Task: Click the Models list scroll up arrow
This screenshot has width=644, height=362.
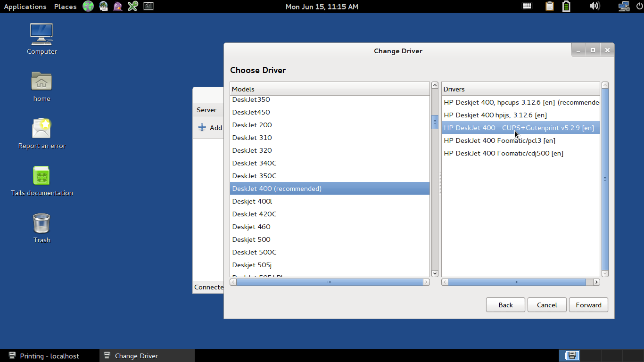Action: pos(435,85)
